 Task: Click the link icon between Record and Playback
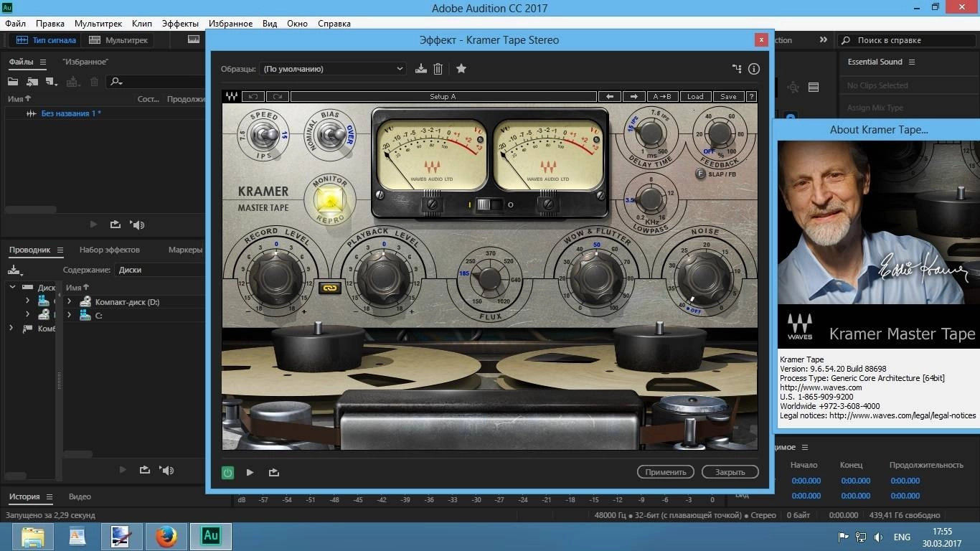coord(330,288)
